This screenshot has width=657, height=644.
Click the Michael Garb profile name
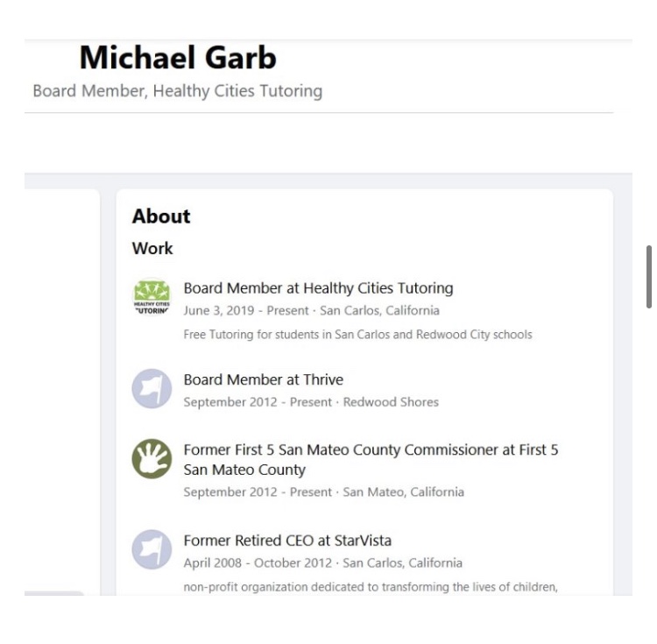[x=178, y=58]
